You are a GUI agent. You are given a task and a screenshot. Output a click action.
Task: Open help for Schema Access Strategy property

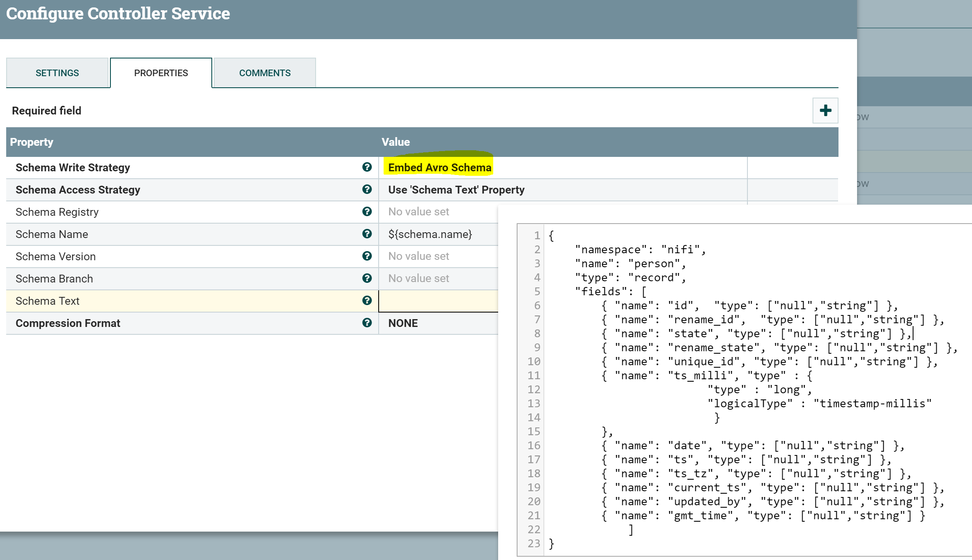click(367, 190)
